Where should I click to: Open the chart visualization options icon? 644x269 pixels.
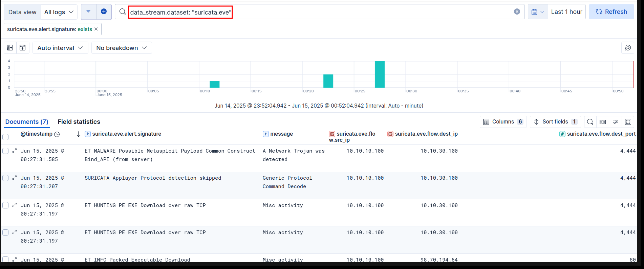[x=627, y=48]
